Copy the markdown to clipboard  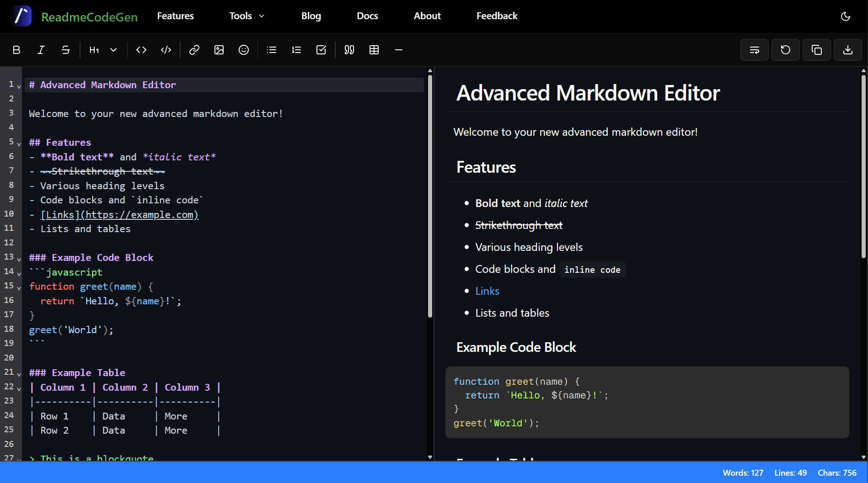[x=817, y=50]
